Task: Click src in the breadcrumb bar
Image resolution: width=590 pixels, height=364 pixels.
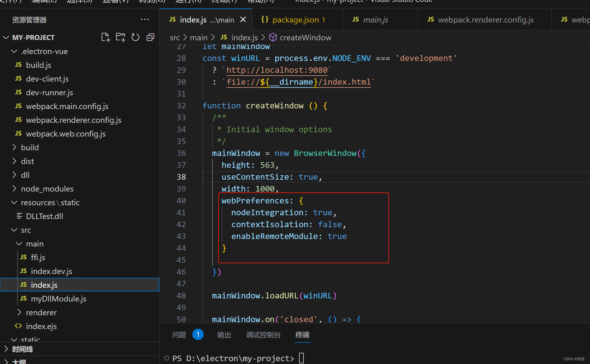Action: (x=175, y=37)
